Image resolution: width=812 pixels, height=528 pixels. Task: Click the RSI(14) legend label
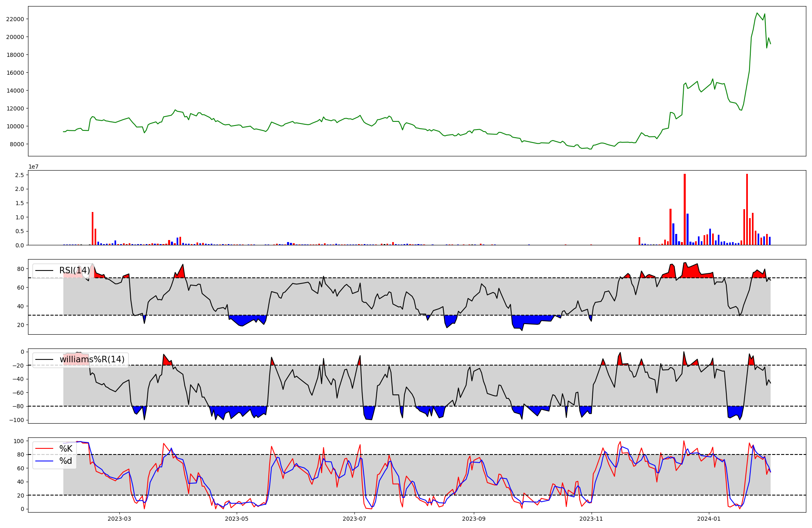pyautogui.click(x=74, y=270)
